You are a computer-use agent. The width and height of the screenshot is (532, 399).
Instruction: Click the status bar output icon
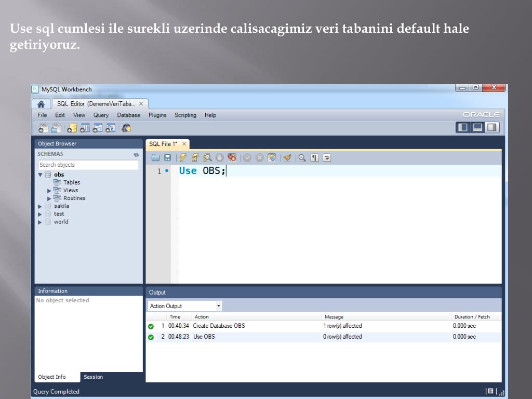(490, 392)
